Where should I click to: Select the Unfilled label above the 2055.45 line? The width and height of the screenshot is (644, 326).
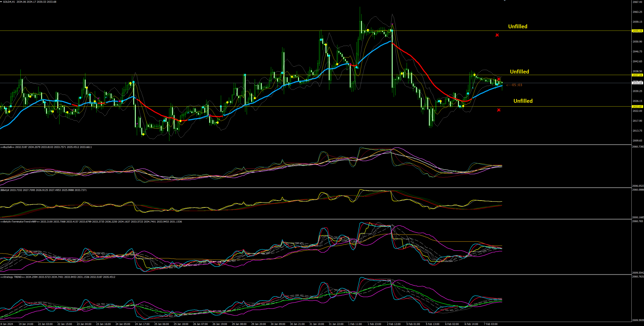click(518, 27)
